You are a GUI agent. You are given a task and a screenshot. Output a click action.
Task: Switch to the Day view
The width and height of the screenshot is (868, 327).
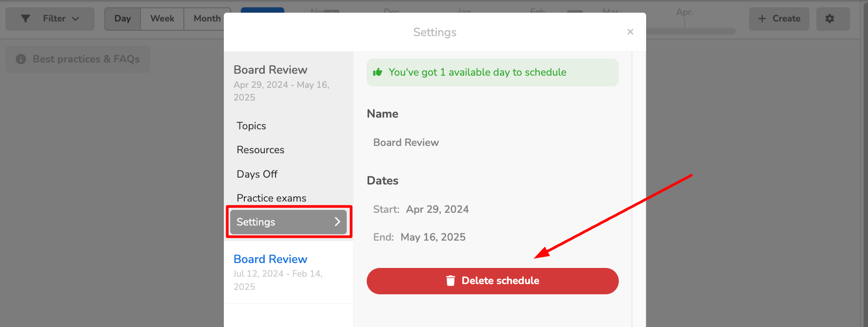click(x=122, y=19)
